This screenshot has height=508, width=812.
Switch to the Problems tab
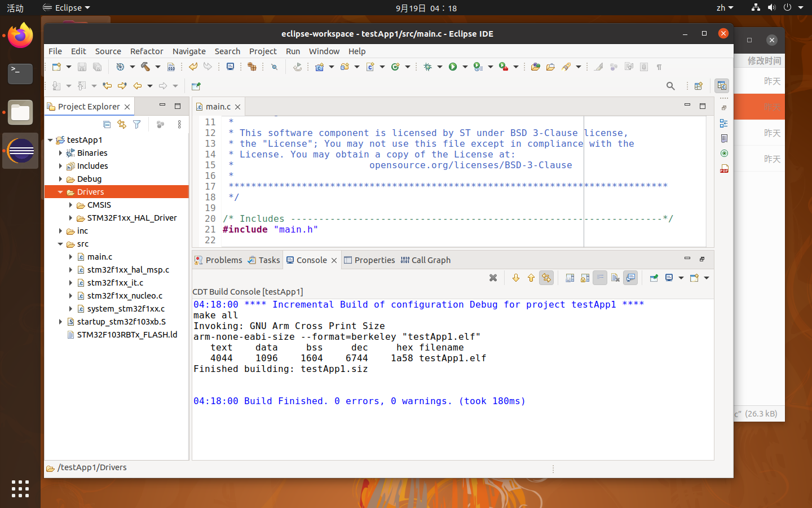[x=219, y=260]
